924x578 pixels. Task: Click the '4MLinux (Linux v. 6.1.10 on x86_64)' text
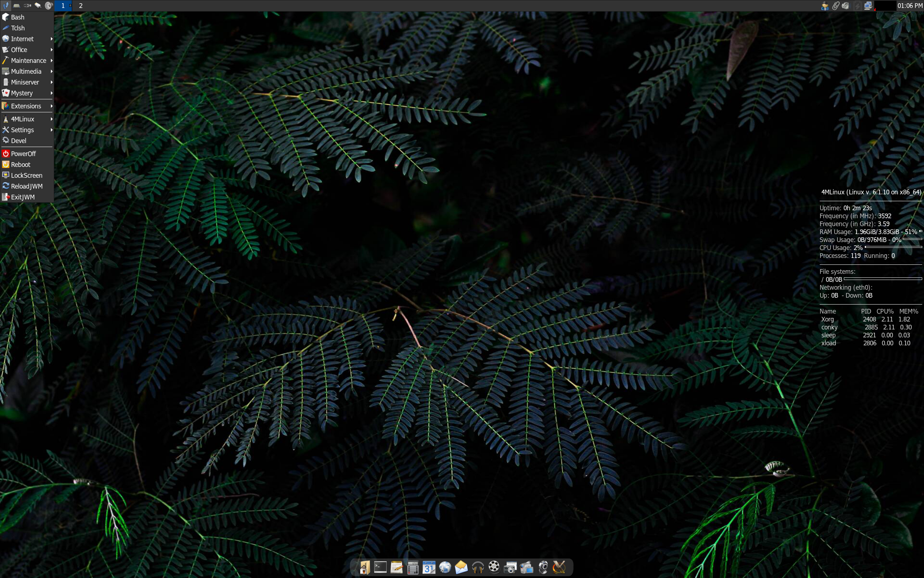[871, 192]
